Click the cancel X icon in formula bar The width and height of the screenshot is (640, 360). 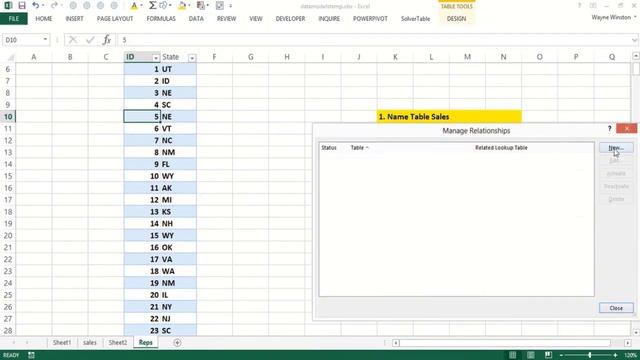tap(73, 40)
